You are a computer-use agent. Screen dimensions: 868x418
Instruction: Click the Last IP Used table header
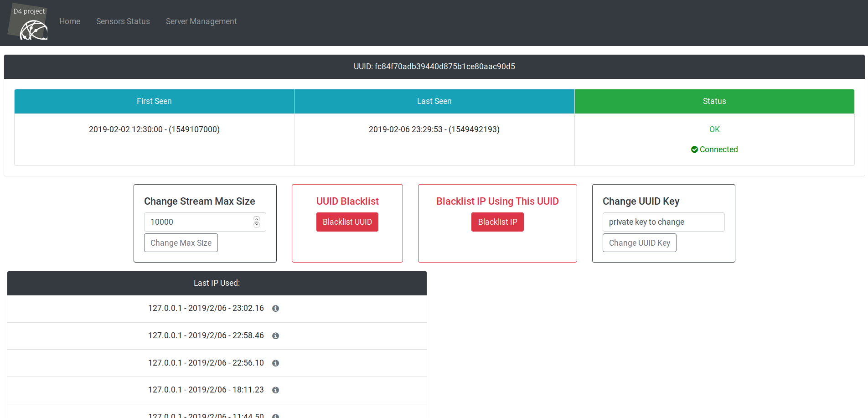[217, 283]
